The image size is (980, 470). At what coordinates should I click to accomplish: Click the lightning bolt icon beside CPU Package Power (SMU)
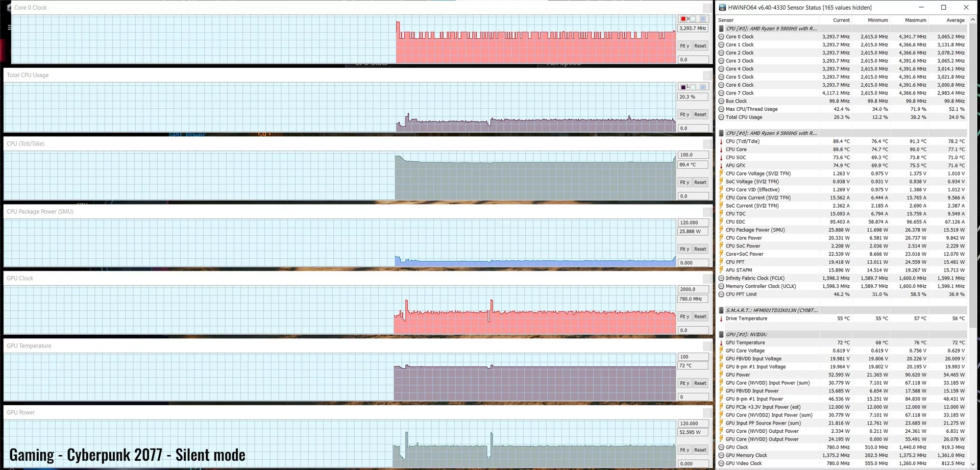[721, 230]
